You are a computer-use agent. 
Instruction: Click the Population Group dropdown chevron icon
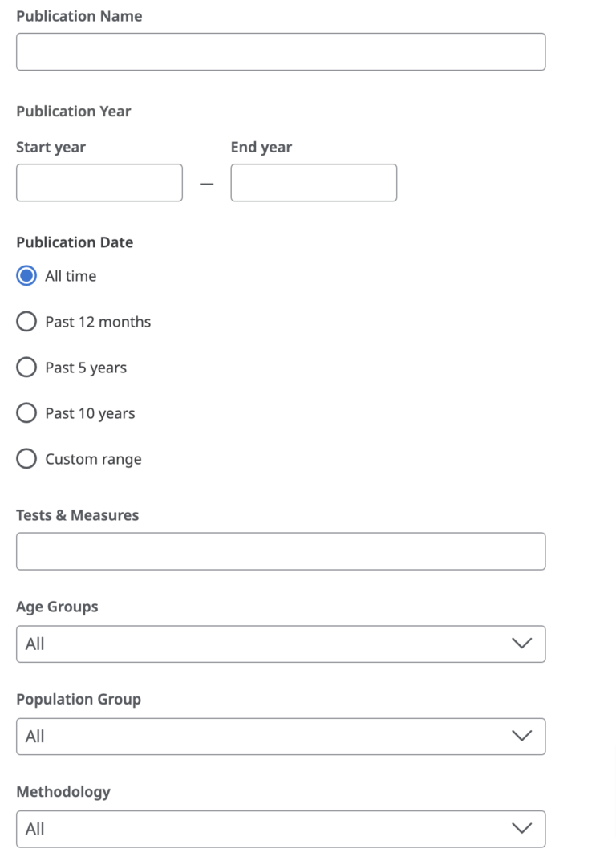coord(522,736)
